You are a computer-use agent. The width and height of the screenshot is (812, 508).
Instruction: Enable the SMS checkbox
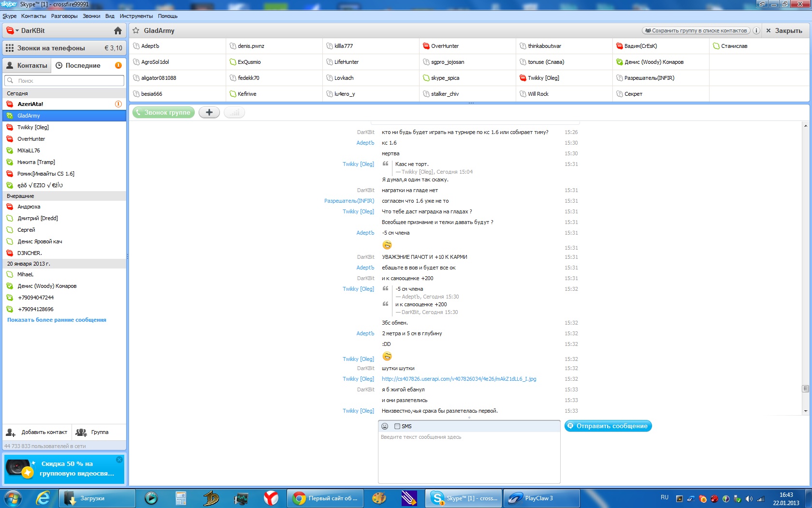click(397, 426)
